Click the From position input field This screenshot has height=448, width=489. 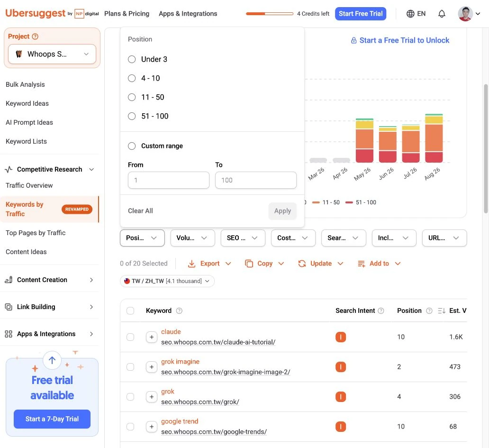point(169,180)
